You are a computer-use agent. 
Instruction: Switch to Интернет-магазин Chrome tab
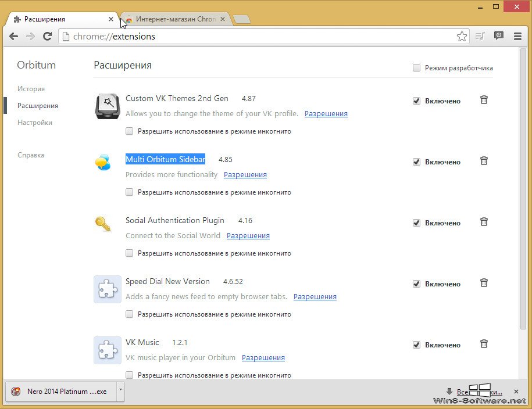pyautogui.click(x=176, y=19)
